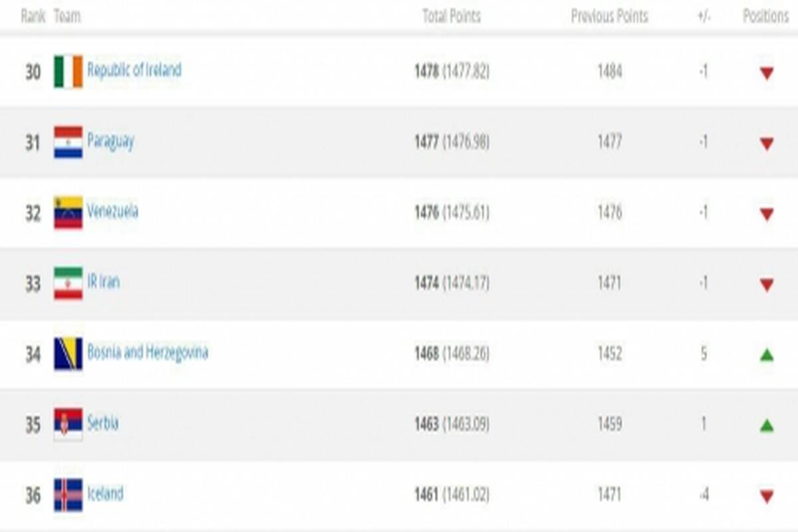
Task: Open the Bosnia and Herzegovina team link
Action: [148, 353]
